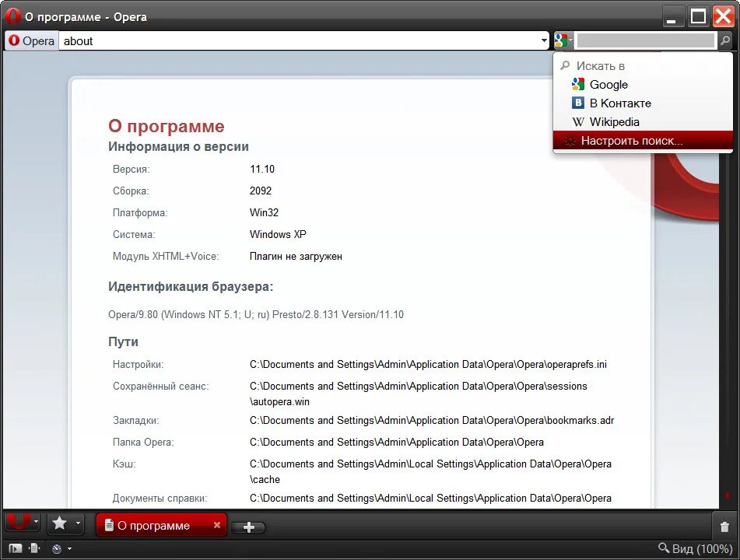Select 'Настроить поиск...' menu item
Image resolution: width=740 pixels, height=560 pixels.
[643, 141]
